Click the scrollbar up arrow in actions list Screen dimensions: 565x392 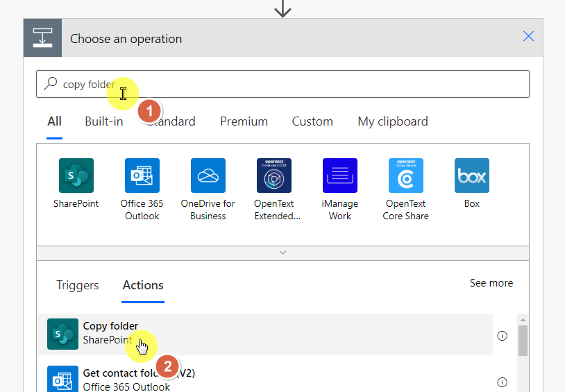[523, 320]
